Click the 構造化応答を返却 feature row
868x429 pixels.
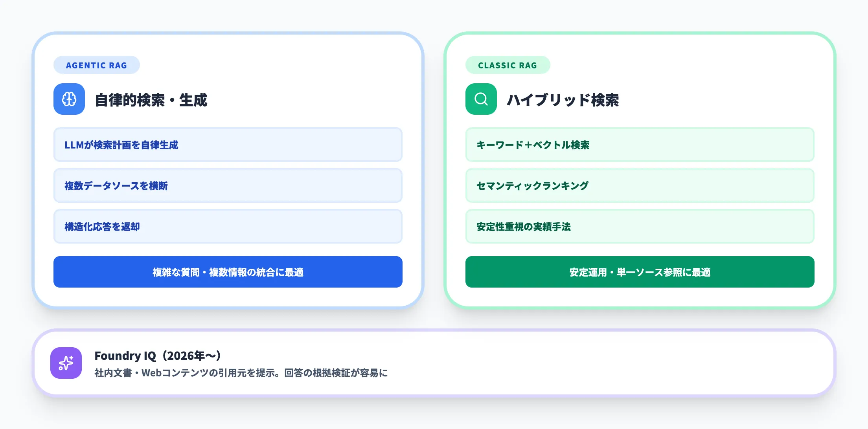(228, 226)
